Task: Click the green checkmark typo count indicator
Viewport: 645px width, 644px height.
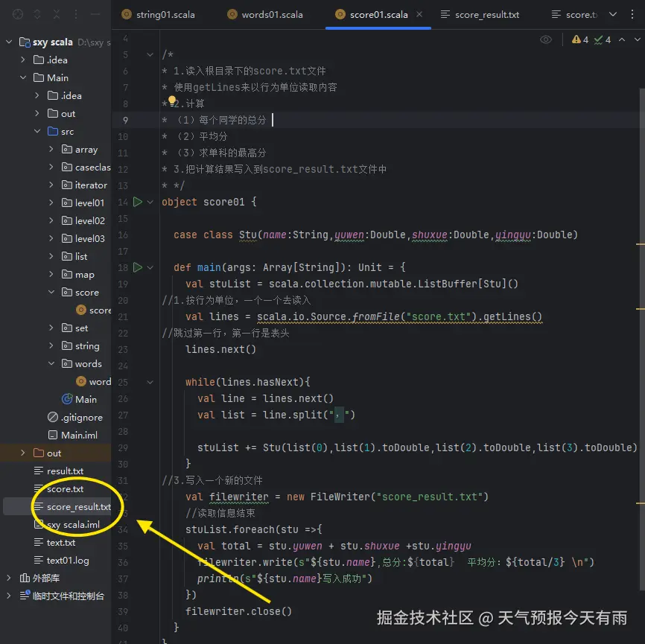Action: point(603,39)
